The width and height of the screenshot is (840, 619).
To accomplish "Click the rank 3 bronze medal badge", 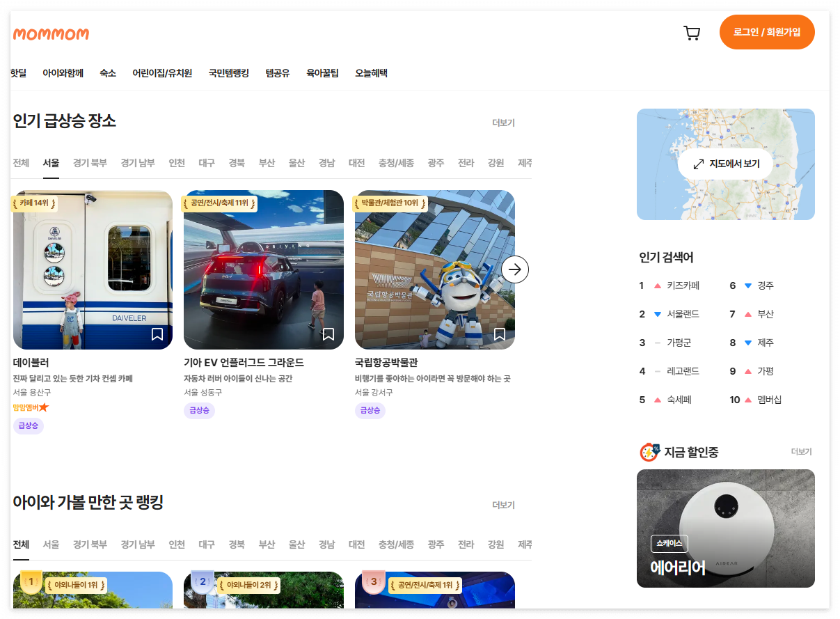I will pyautogui.click(x=374, y=581).
